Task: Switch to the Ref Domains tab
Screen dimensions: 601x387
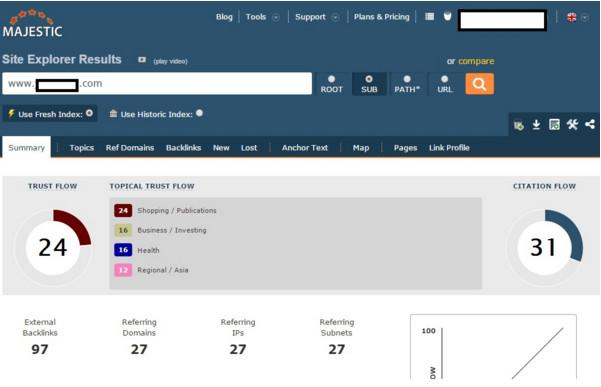Action: coord(130,148)
